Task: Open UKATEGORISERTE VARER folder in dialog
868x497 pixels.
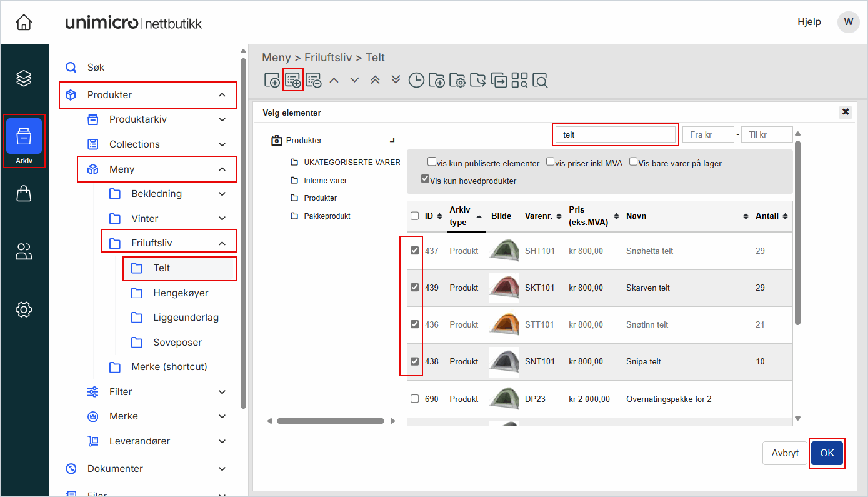Action: (351, 163)
